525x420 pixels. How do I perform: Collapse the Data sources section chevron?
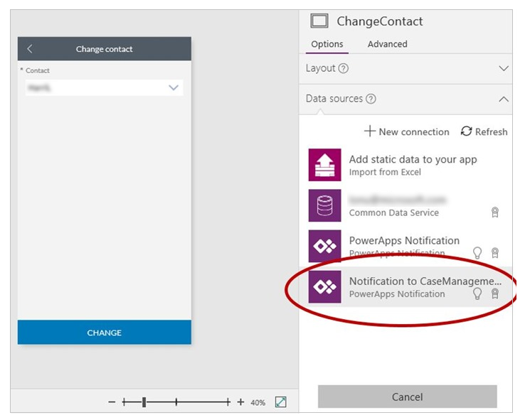click(x=504, y=99)
